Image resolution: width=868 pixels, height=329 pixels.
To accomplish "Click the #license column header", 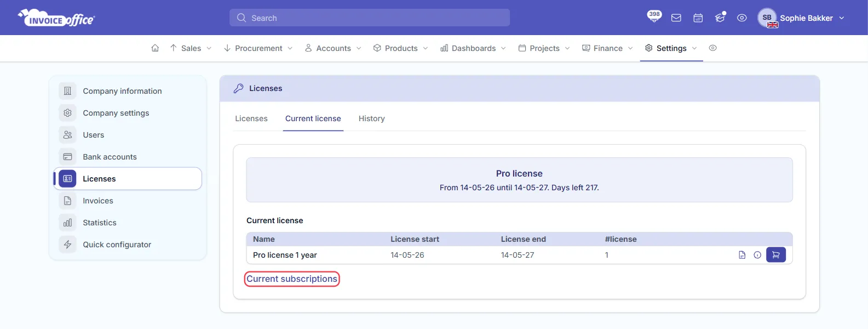I will click(x=620, y=239).
